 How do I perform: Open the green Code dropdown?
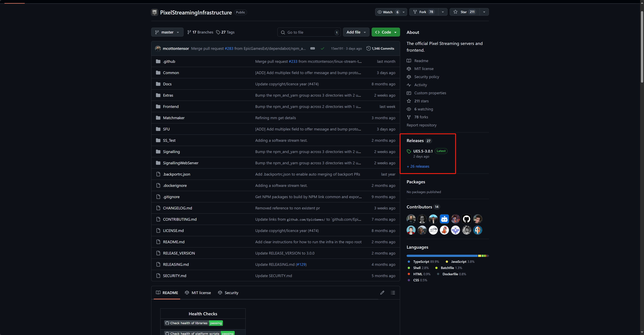click(385, 32)
